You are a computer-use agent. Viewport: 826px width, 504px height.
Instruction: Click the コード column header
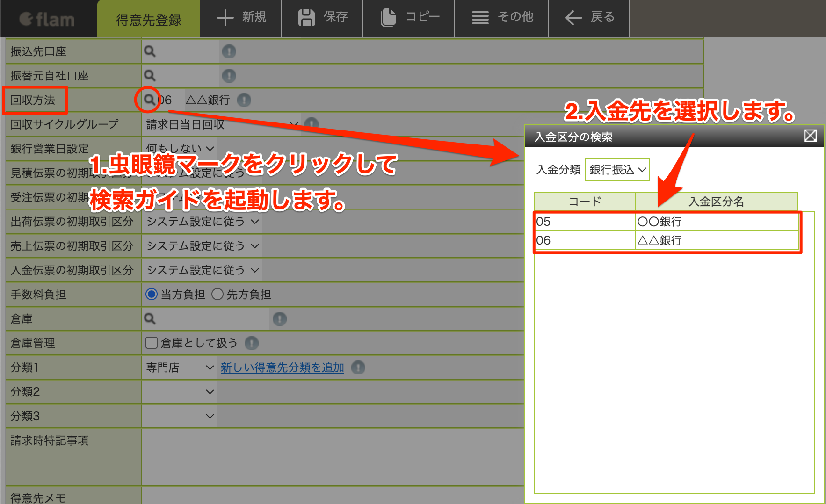pyautogui.click(x=585, y=202)
